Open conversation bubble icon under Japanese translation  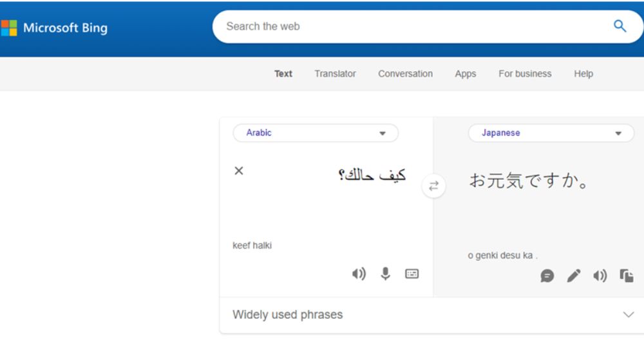click(x=547, y=276)
